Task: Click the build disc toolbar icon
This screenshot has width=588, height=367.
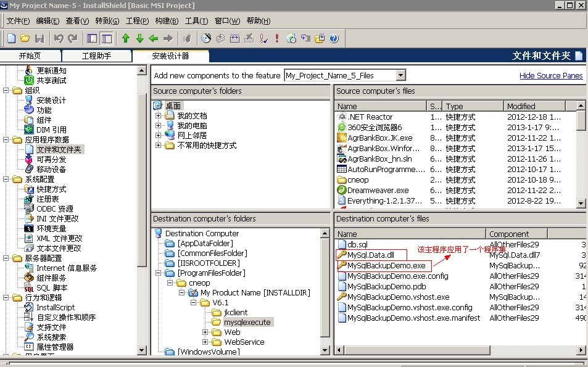Action: pyautogui.click(x=206, y=38)
